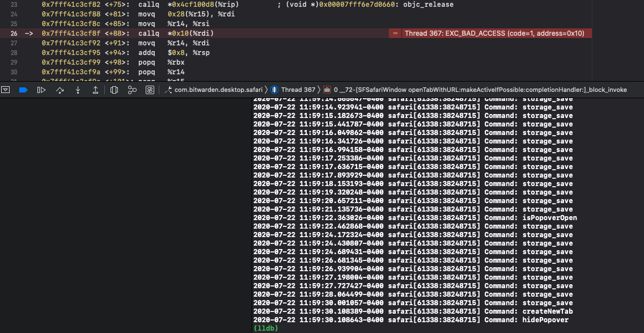Click the Step Into icon in the debug bar
Viewport: 644px width, 333px height.
click(78, 90)
